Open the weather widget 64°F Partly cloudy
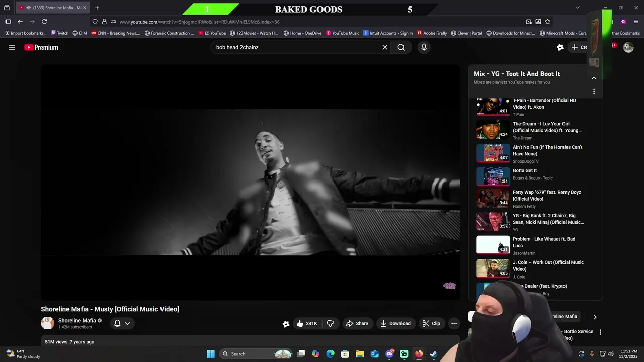The image size is (644, 362). [x=23, y=354]
